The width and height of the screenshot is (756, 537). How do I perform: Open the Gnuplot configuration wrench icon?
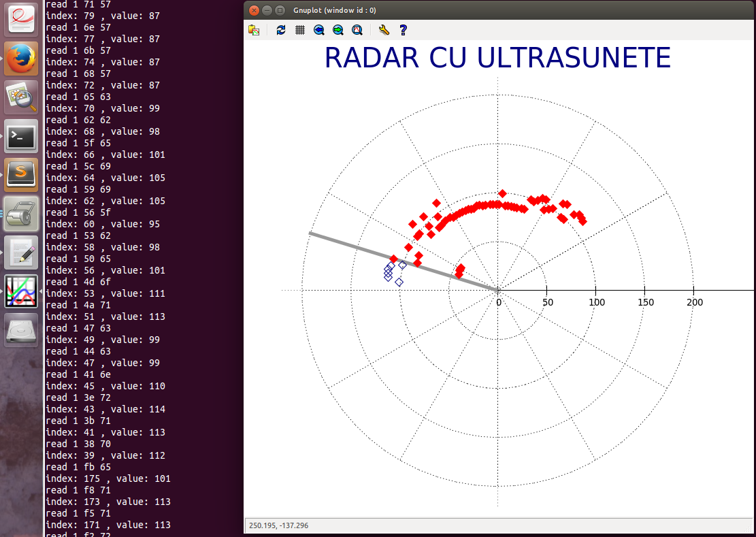[384, 30]
